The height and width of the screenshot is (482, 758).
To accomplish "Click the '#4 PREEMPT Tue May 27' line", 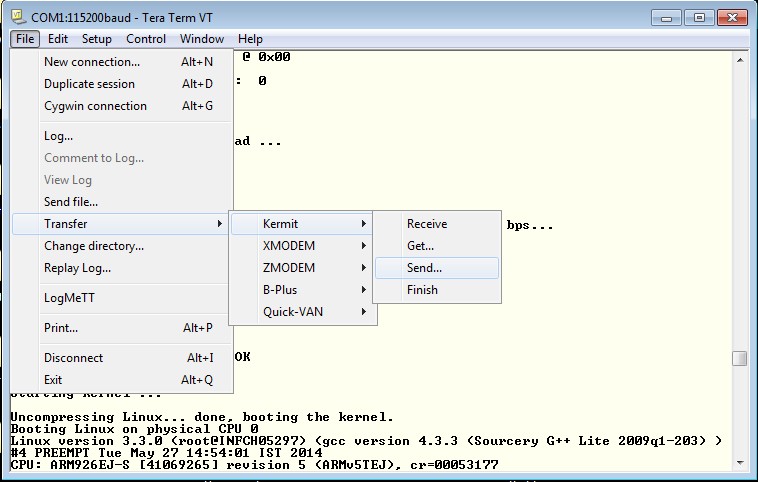I will [166, 453].
